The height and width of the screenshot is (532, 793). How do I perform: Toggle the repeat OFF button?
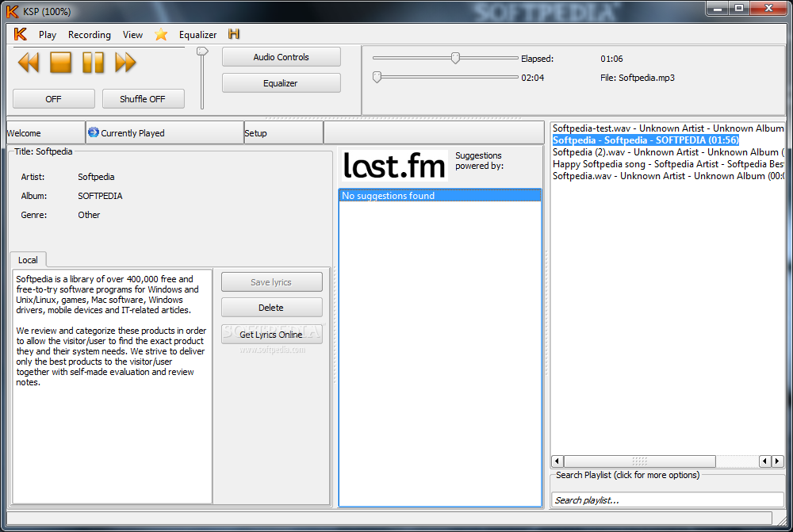54,99
